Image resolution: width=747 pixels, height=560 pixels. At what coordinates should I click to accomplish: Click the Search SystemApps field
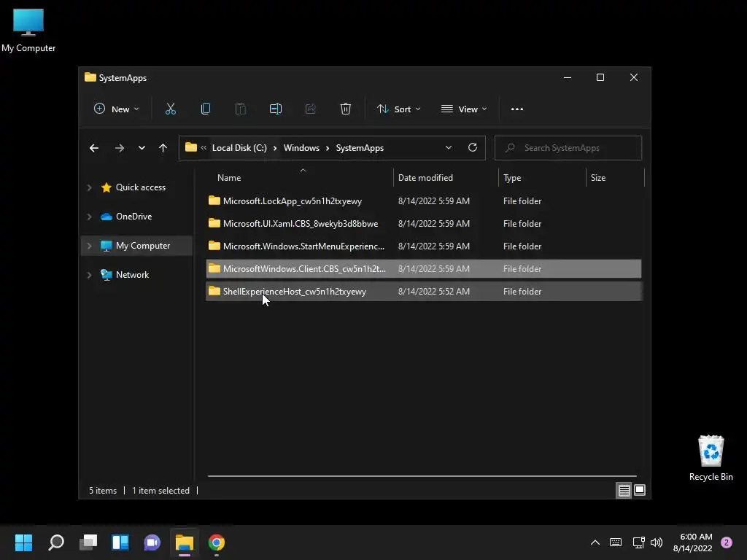coord(568,148)
